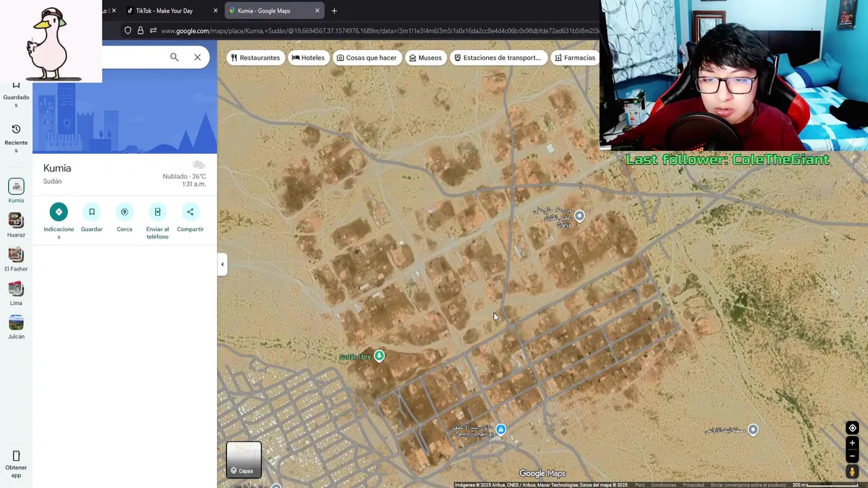
Task: Click the Nublado 26°C weather text
Action: tap(184, 176)
